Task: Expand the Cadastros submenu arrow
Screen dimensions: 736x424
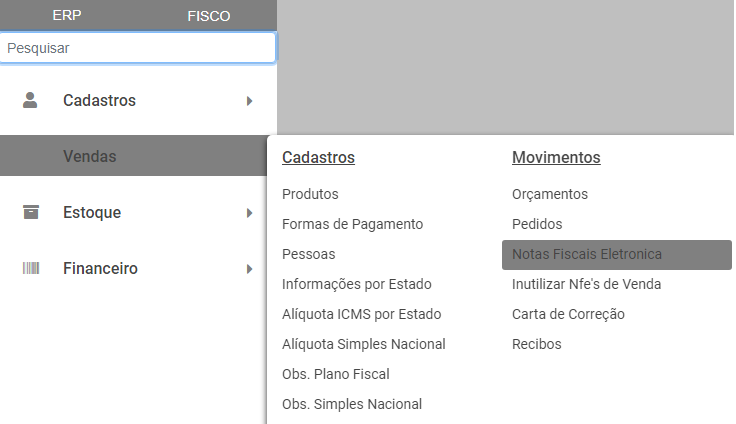Action: [249, 101]
